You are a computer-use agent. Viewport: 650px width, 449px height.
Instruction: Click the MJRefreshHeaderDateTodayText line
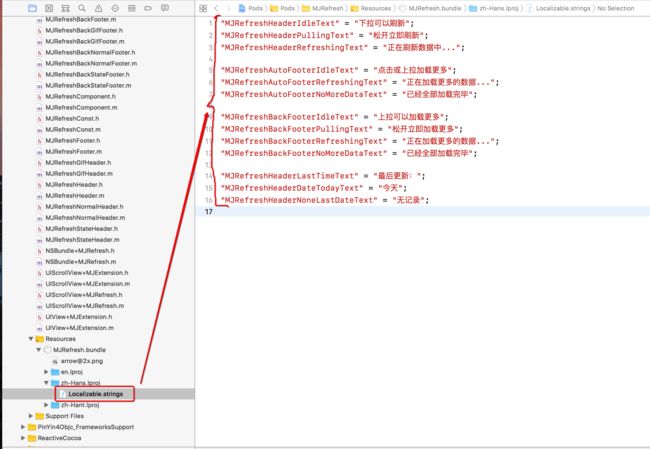pyautogui.click(x=314, y=187)
